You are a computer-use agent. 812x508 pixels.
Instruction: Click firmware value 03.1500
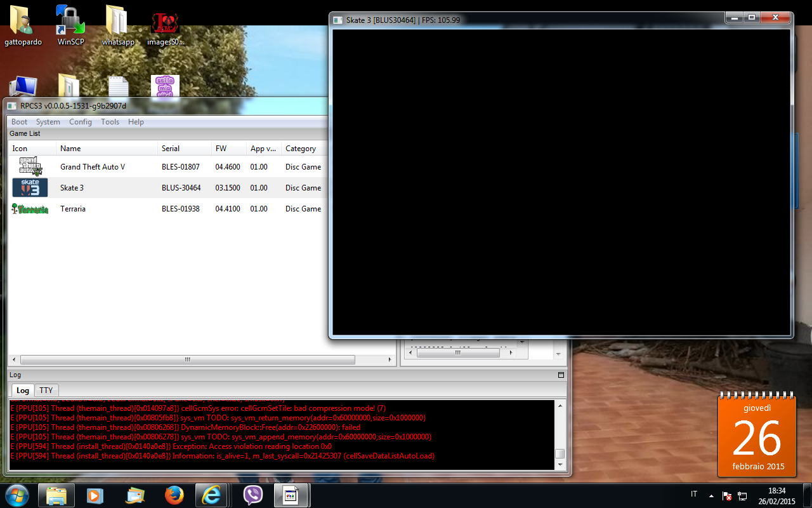click(x=228, y=188)
